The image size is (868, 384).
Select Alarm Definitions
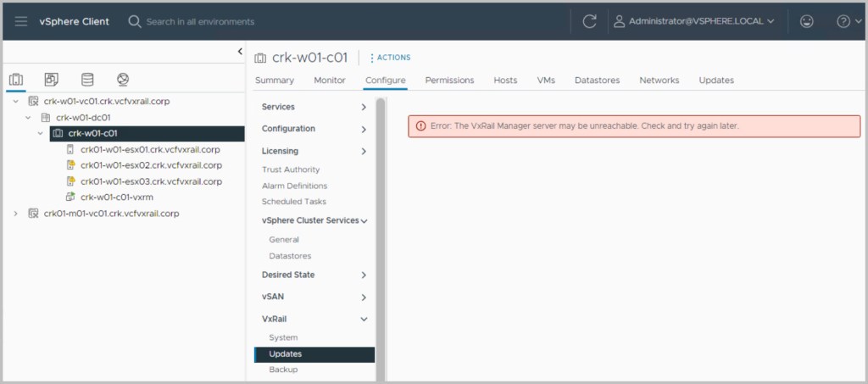click(x=294, y=186)
